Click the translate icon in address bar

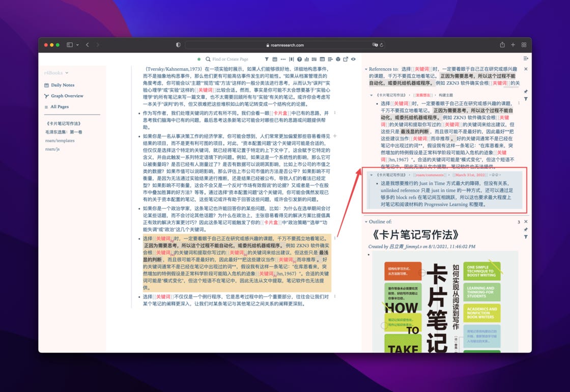[x=375, y=45]
